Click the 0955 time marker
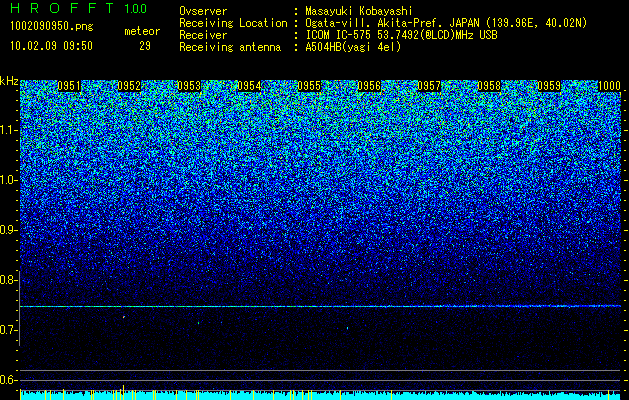 tap(309, 86)
